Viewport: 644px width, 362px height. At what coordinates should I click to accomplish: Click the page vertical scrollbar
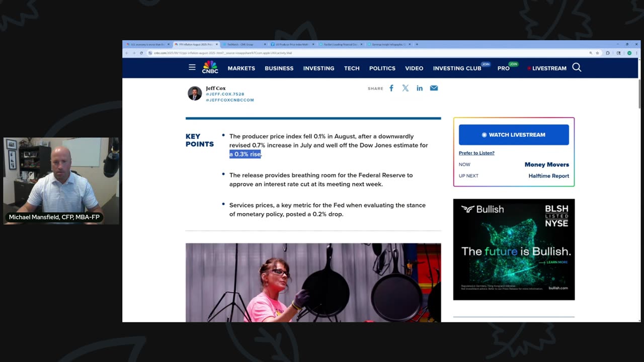point(640,94)
